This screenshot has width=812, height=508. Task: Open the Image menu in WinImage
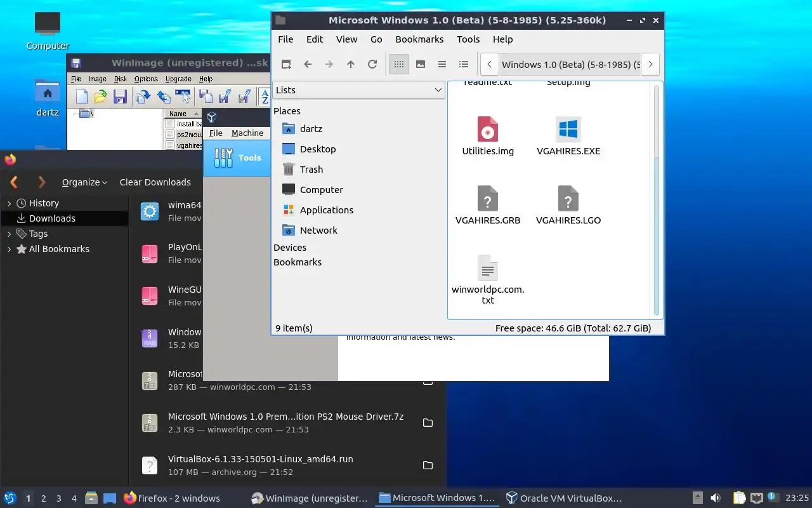[97, 79]
